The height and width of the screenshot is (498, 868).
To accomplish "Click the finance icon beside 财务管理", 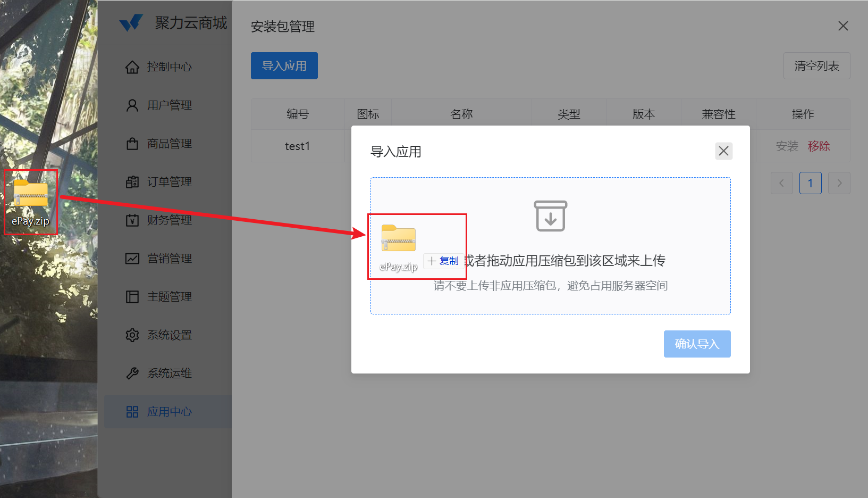I will click(132, 220).
